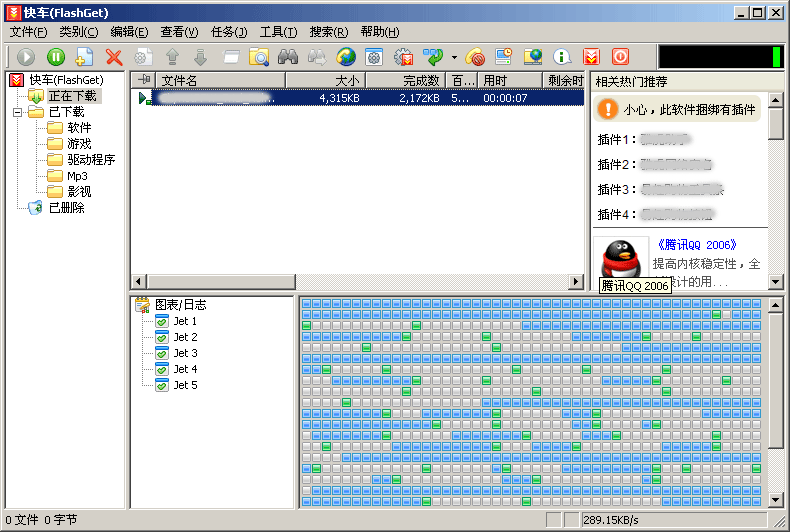Click the globe browser toolbar icon
The width and height of the screenshot is (790, 532).
coord(346,57)
